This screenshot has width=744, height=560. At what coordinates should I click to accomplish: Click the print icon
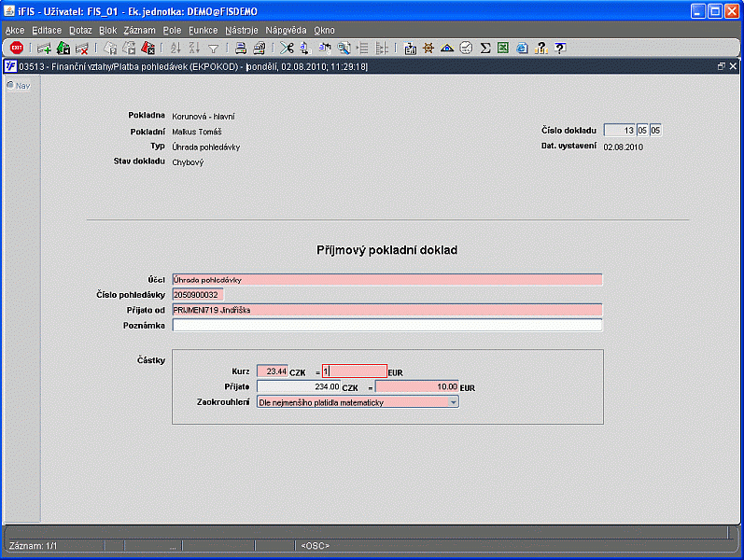pyautogui.click(x=241, y=48)
